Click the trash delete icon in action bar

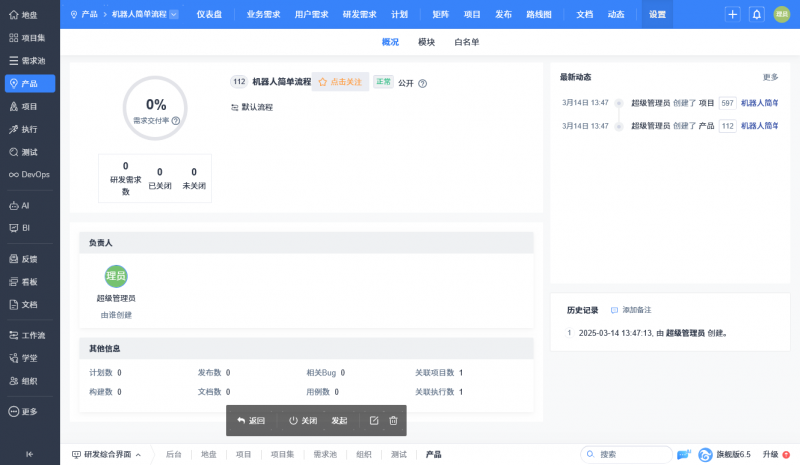(393, 420)
